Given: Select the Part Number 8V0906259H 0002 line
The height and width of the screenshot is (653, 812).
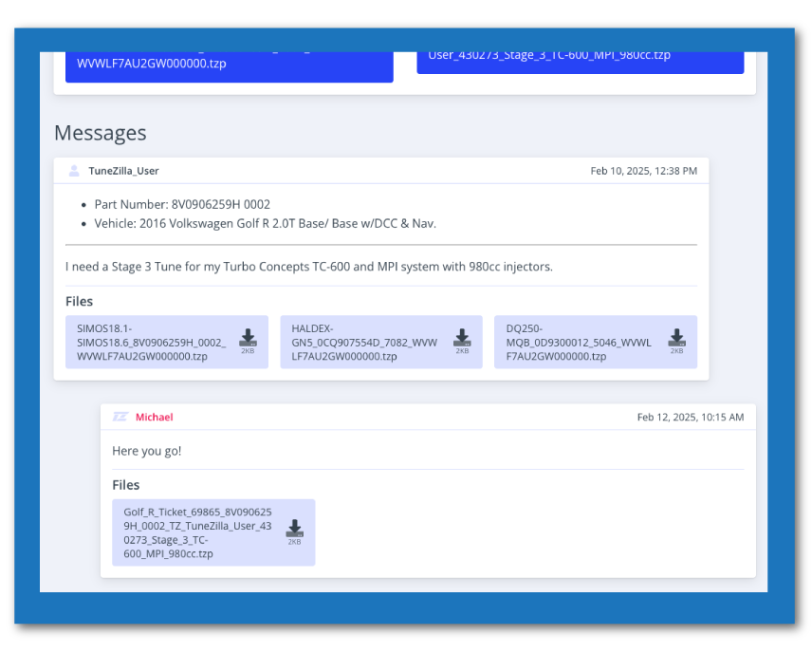Looking at the screenshot, I should pos(182,204).
